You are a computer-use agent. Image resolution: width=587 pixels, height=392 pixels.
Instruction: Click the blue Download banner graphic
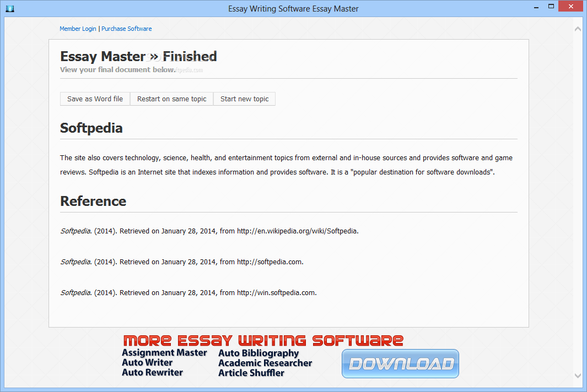coord(400,363)
